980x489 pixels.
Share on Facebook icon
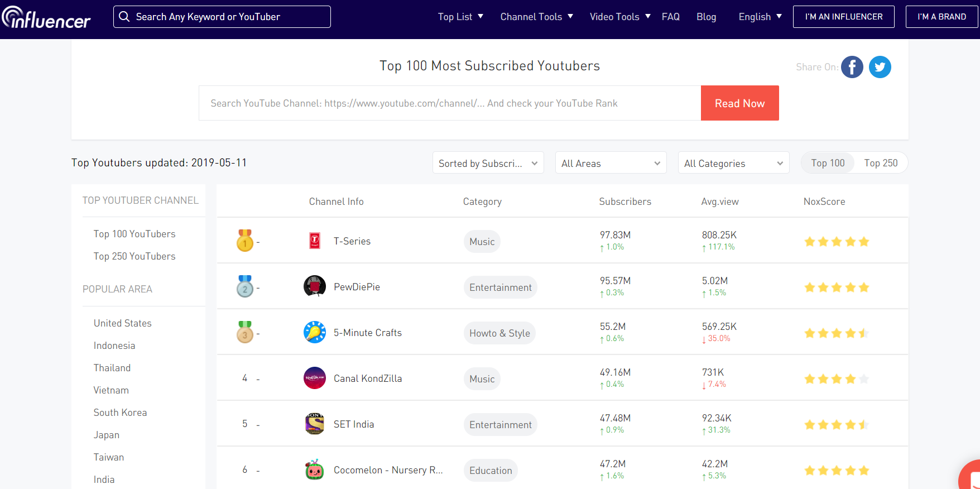pos(852,67)
